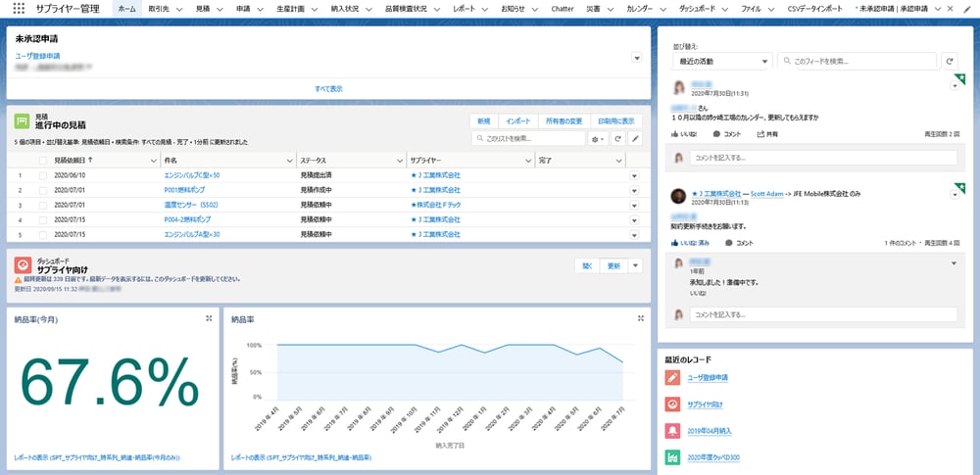Switch to the CSVデータインポート tab
Screen dimensions: 980x475
pyautogui.click(x=814, y=8)
